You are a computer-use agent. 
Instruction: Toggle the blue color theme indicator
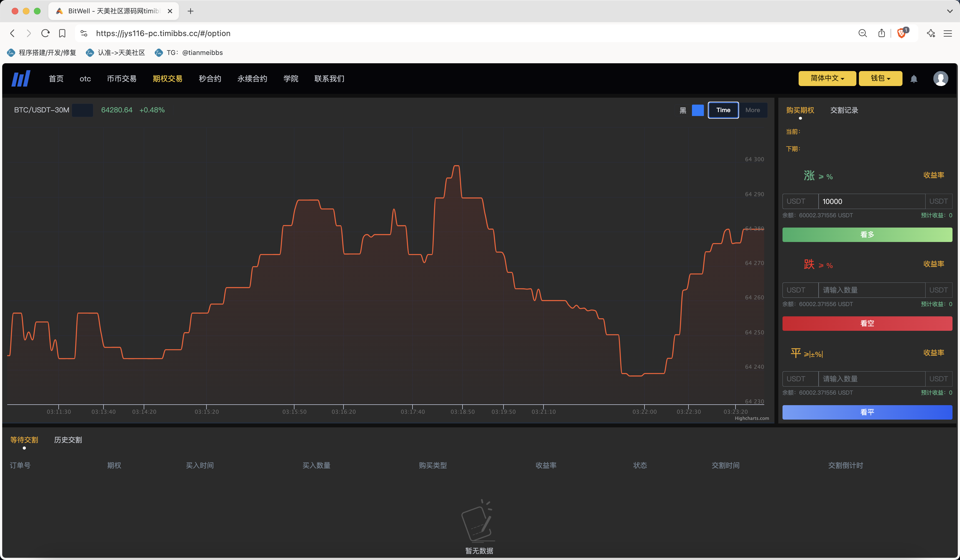click(699, 110)
